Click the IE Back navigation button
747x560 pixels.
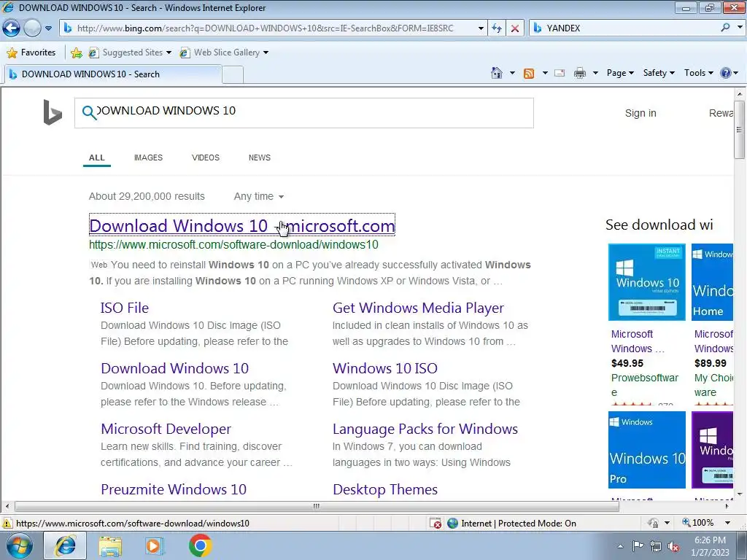pyautogui.click(x=11, y=28)
